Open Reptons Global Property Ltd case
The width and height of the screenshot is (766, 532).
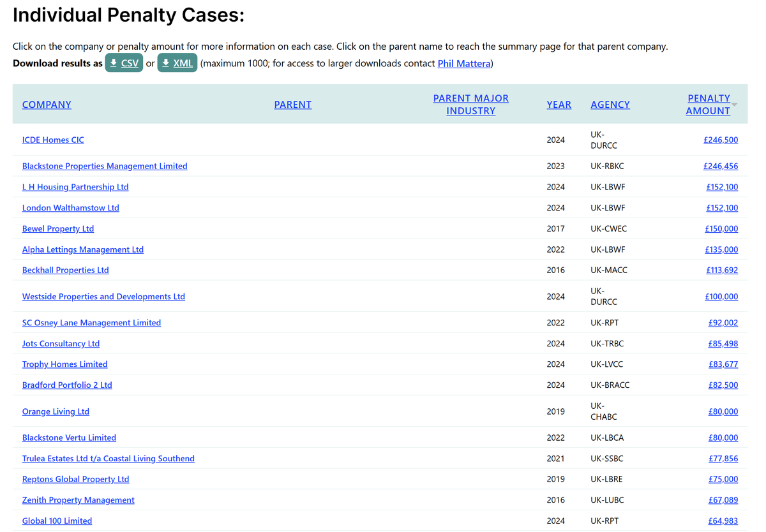75,479
